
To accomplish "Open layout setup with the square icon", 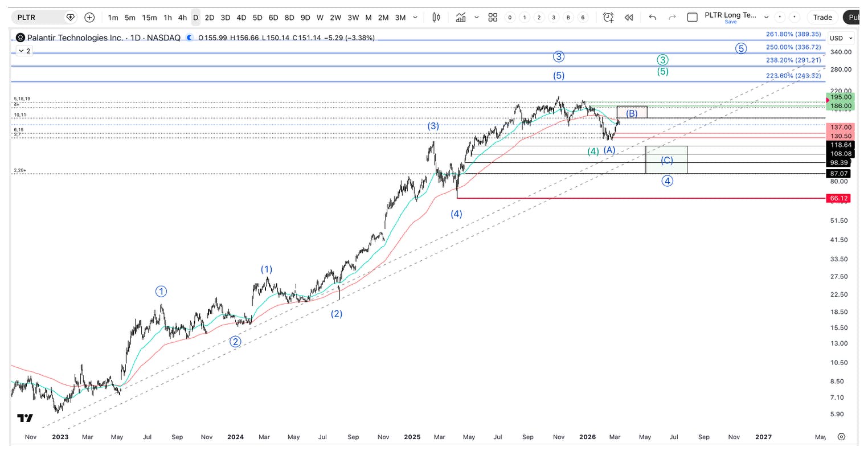I will (693, 17).
